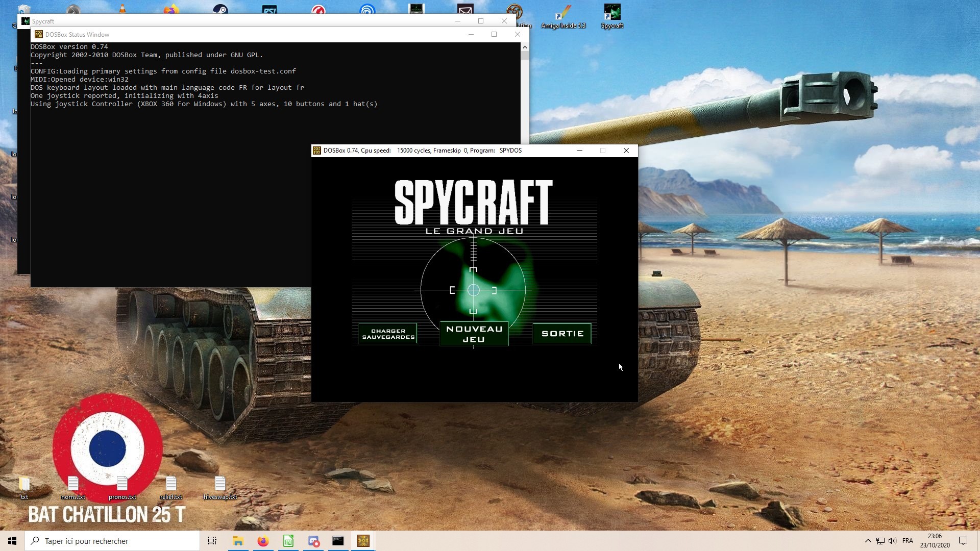Click the "MIDI:Opened device:win32" status line
980x551 pixels.
coord(80,79)
